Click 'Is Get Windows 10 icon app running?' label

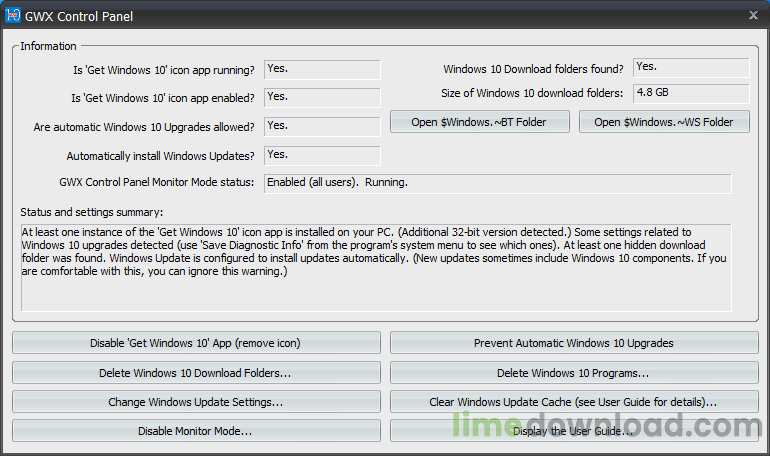coord(164,70)
